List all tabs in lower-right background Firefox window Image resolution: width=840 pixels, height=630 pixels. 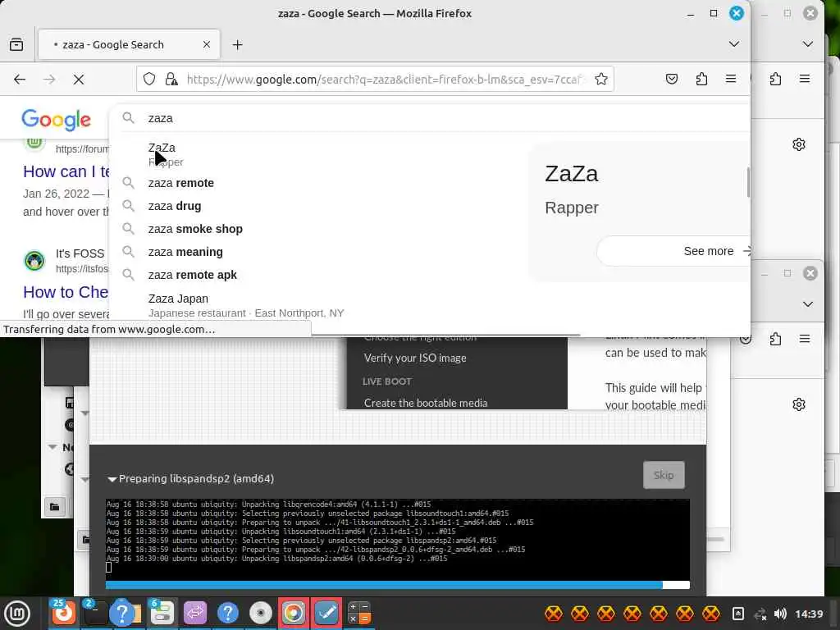808,304
